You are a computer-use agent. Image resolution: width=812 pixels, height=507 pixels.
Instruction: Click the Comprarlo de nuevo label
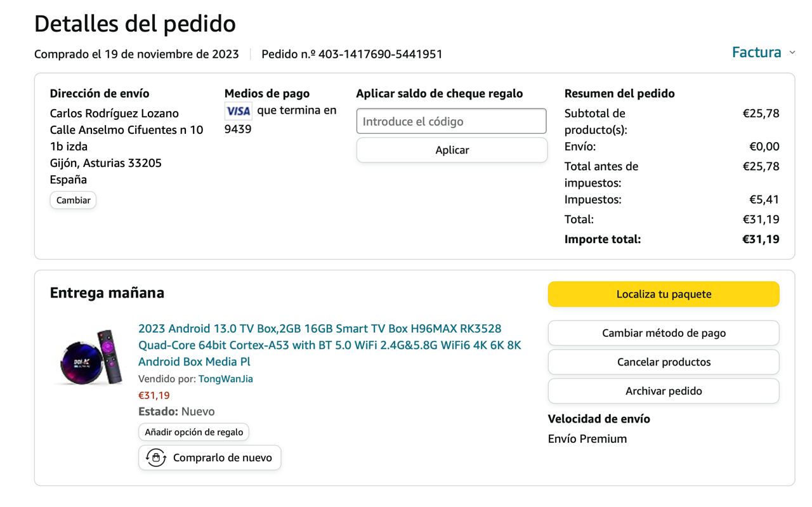[222, 458]
